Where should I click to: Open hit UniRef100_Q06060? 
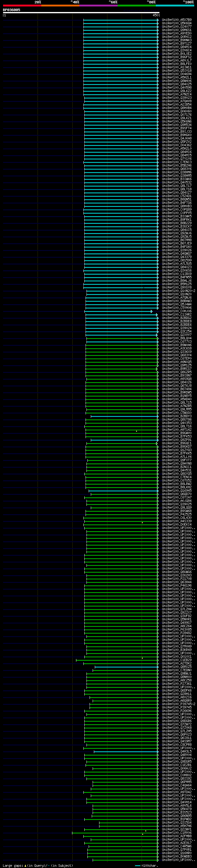(177, 111)
